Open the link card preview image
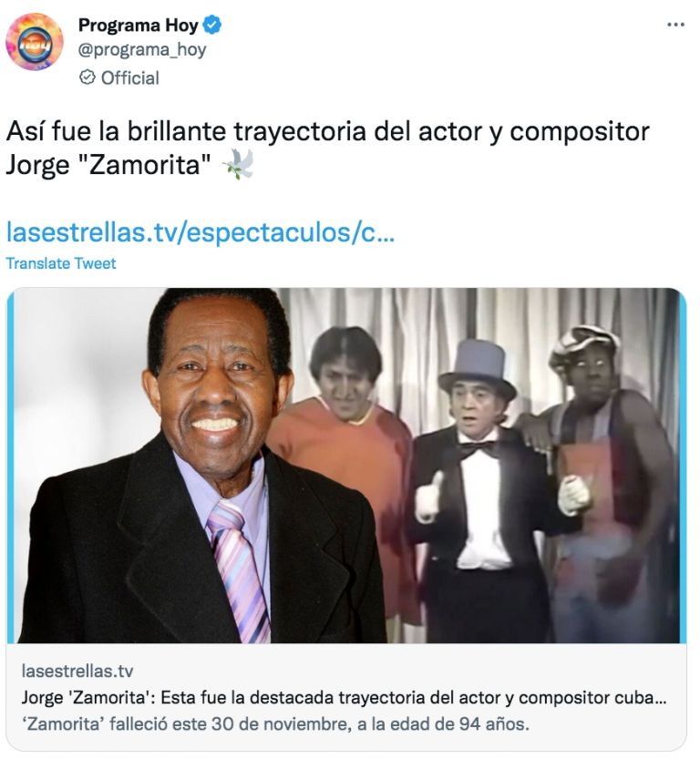 (346, 466)
